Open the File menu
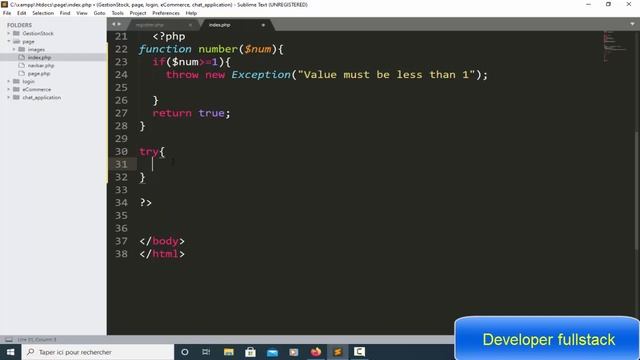The height and width of the screenshot is (360, 640). coord(7,13)
